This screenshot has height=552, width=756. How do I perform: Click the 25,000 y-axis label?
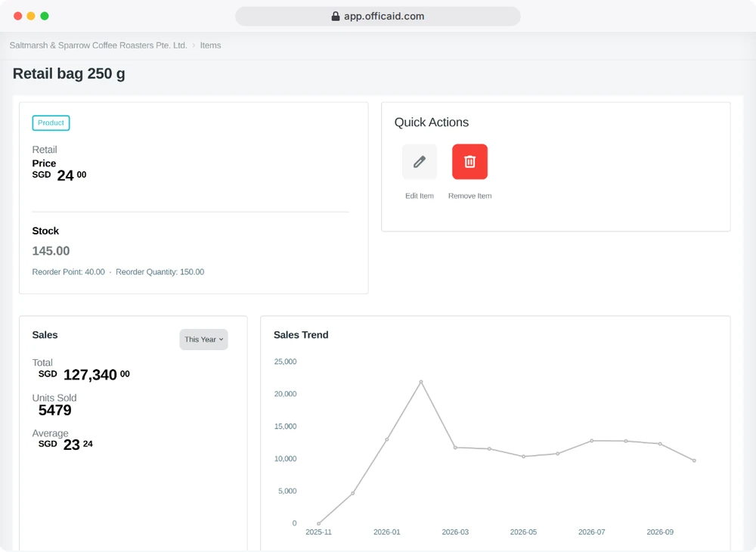coord(286,361)
